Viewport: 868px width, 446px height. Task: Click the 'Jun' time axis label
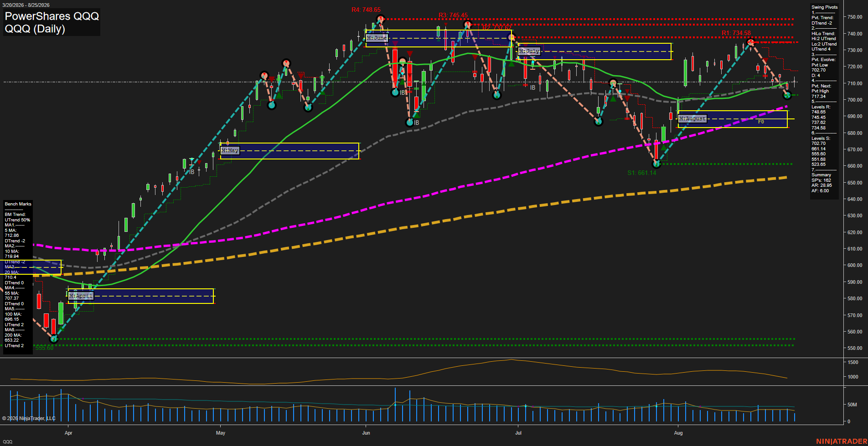click(x=366, y=433)
